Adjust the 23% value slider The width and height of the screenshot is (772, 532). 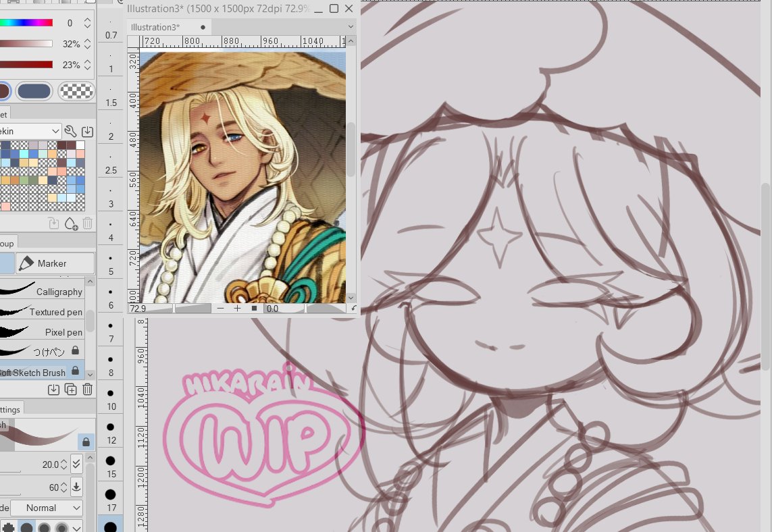pyautogui.click(x=26, y=64)
